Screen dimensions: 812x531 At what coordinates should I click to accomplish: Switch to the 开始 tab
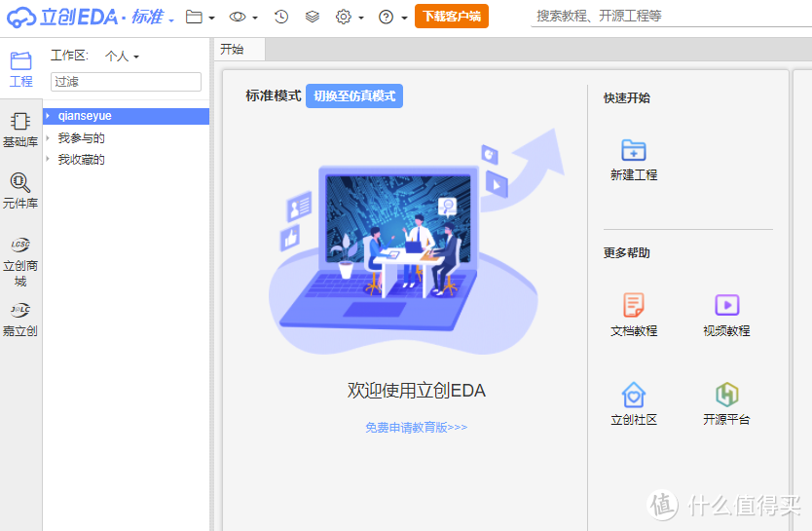(x=240, y=50)
